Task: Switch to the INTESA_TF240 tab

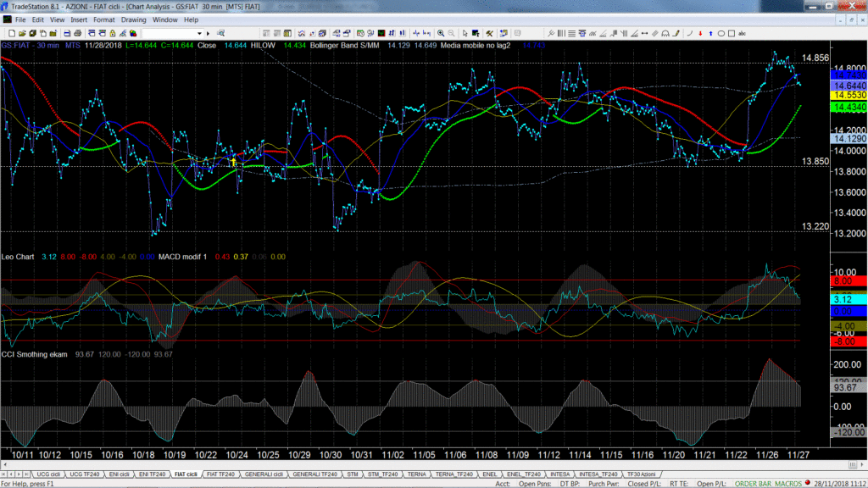Action: 598,474
